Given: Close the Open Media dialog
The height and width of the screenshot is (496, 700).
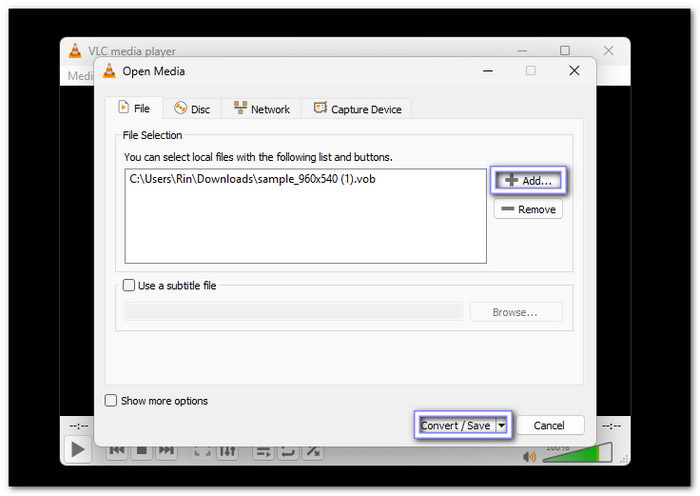Looking at the screenshot, I should (x=574, y=71).
